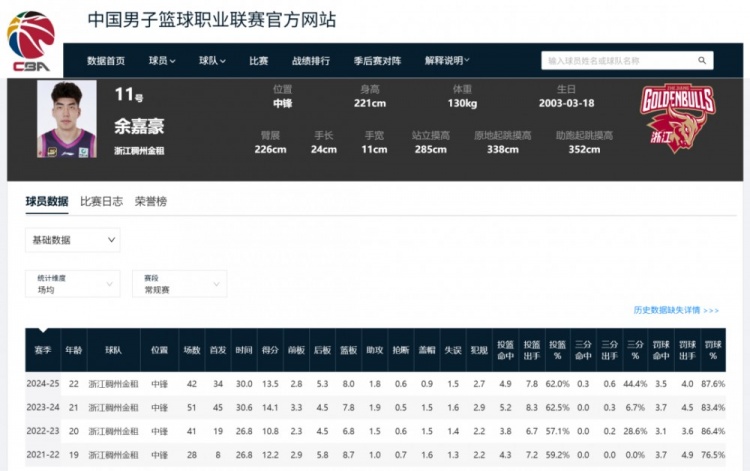Go to 数据首页 in navigation bar
750x471 pixels.
tap(106, 61)
